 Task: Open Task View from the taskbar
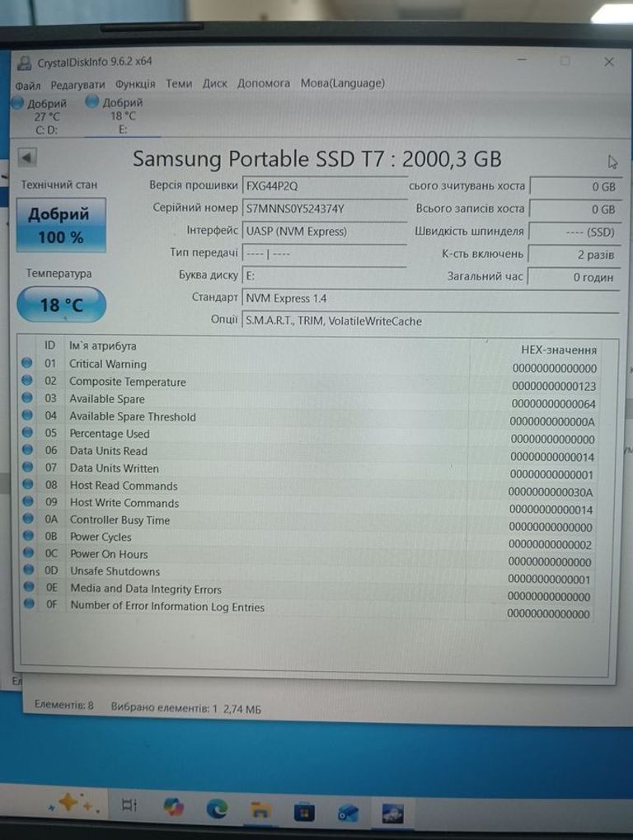tap(129, 804)
